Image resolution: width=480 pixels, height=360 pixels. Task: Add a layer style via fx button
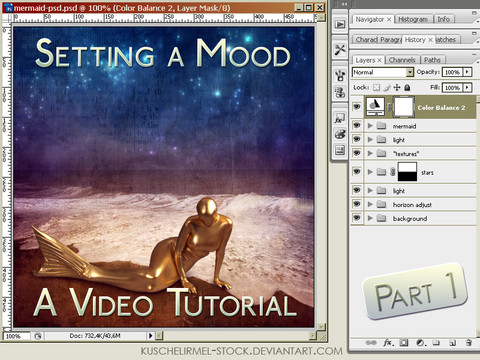(388, 342)
